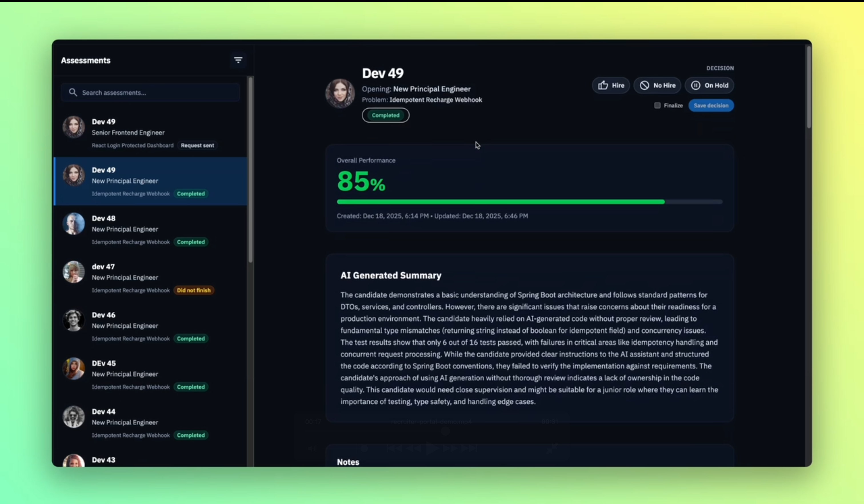Enable the Finalize checkbox
Screen dimensions: 864x504
coord(657,105)
